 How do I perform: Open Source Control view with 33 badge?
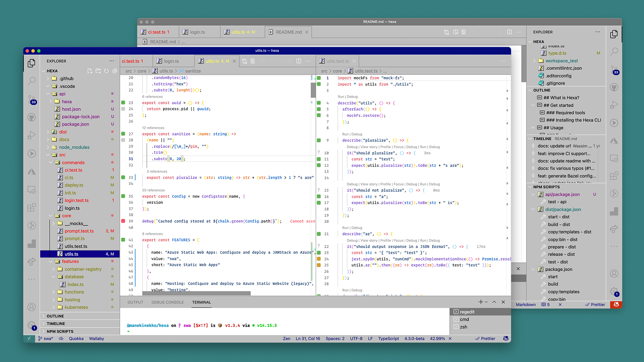(32, 99)
